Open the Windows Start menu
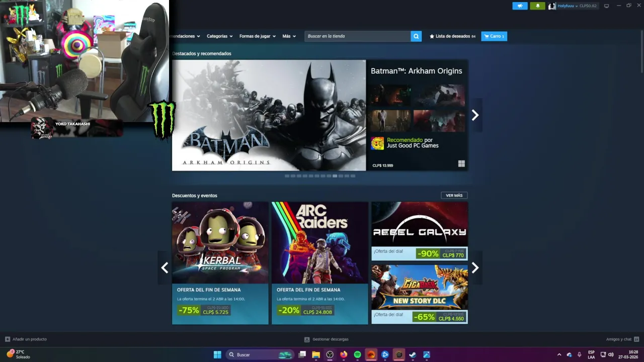The height and width of the screenshot is (362, 644). click(217, 354)
